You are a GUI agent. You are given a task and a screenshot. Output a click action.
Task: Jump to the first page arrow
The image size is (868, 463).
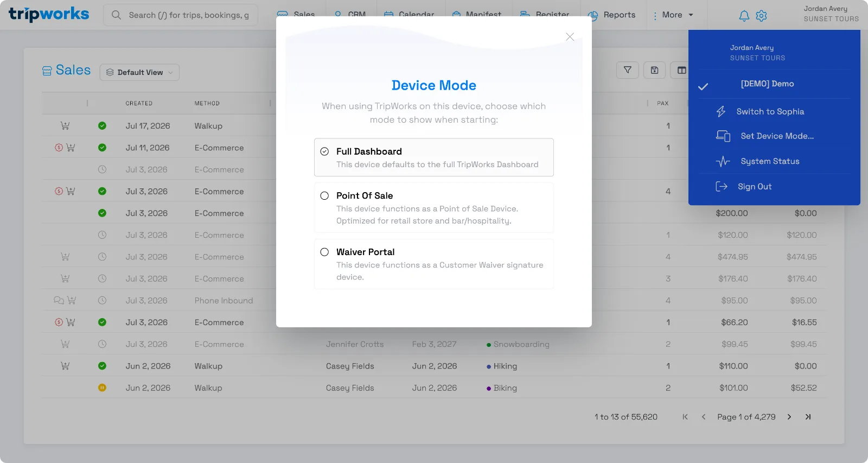tap(685, 417)
